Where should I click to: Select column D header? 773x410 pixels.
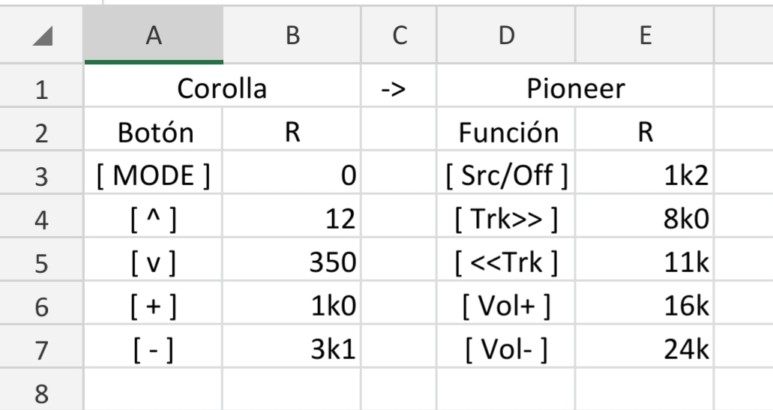click(x=506, y=35)
